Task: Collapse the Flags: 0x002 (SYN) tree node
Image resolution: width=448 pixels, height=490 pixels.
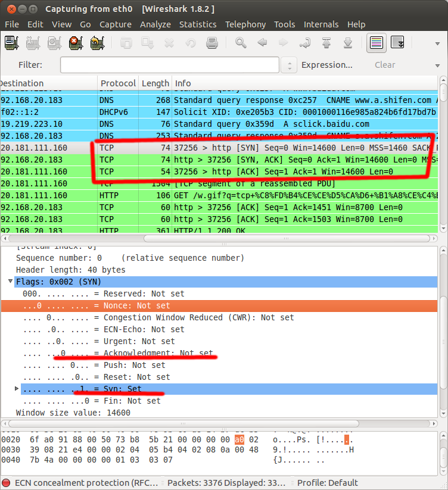Action: click(10, 281)
